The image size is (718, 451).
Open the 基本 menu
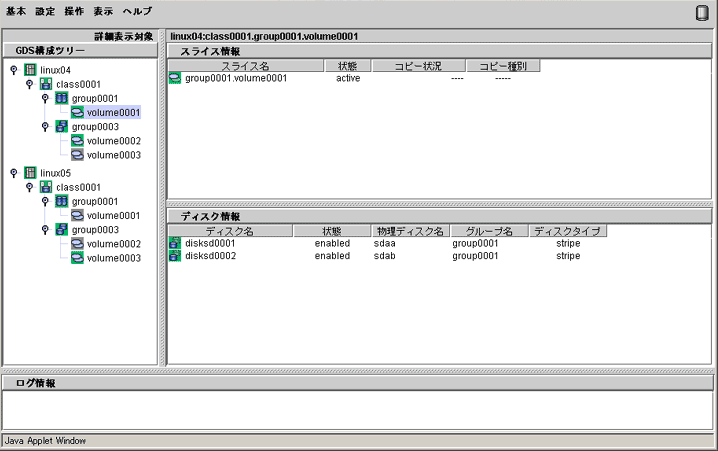[16, 11]
